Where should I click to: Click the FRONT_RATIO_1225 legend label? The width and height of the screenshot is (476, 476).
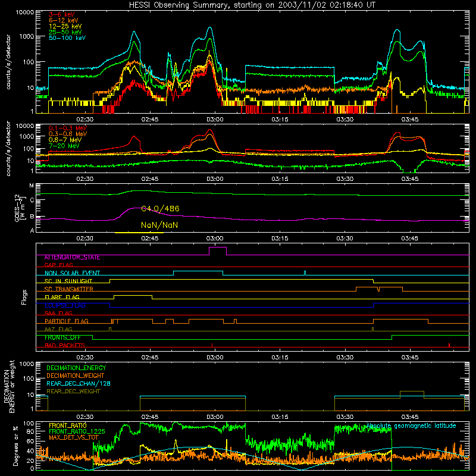pyautogui.click(x=77, y=431)
